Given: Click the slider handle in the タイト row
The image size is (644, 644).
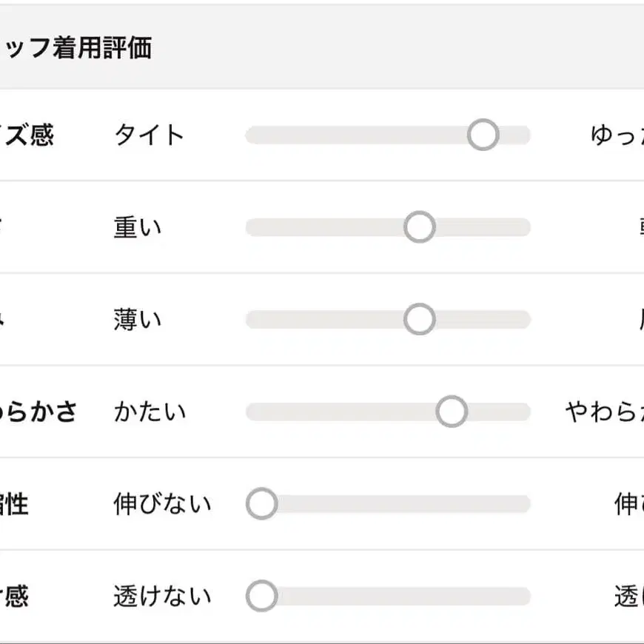Looking at the screenshot, I should coord(483,135).
